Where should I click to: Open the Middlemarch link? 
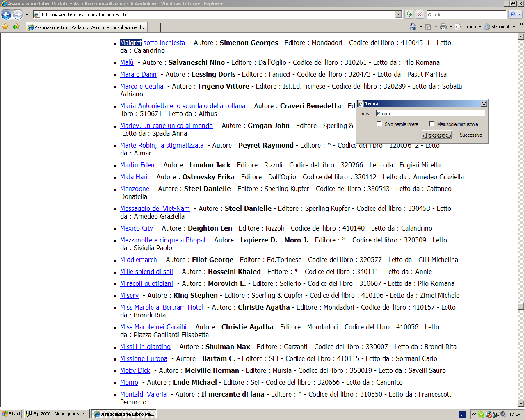pos(139,260)
